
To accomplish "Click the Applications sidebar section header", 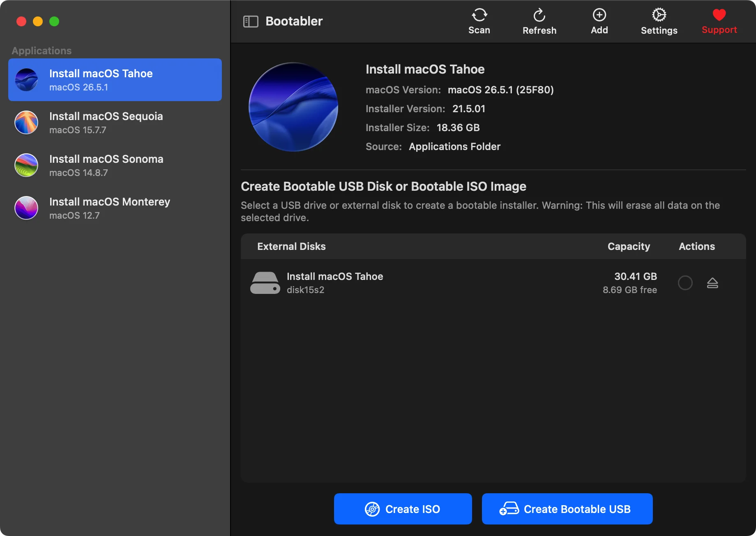I will click(x=41, y=51).
